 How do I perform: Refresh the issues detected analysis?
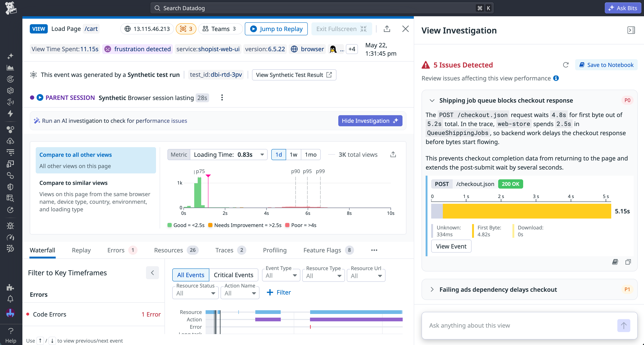566,65
